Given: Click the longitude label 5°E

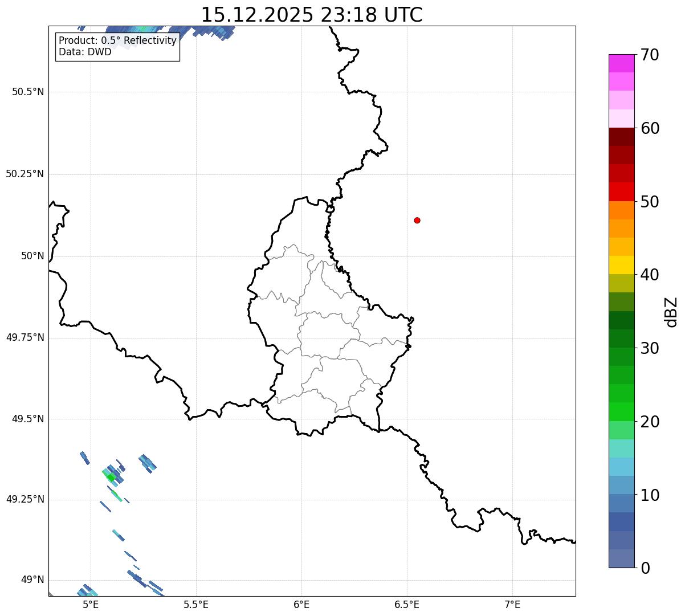Looking at the screenshot, I should click(x=91, y=604).
